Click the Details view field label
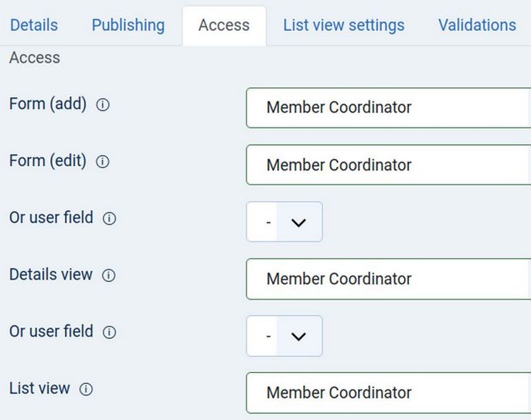This screenshot has height=420, width=531. point(51,275)
